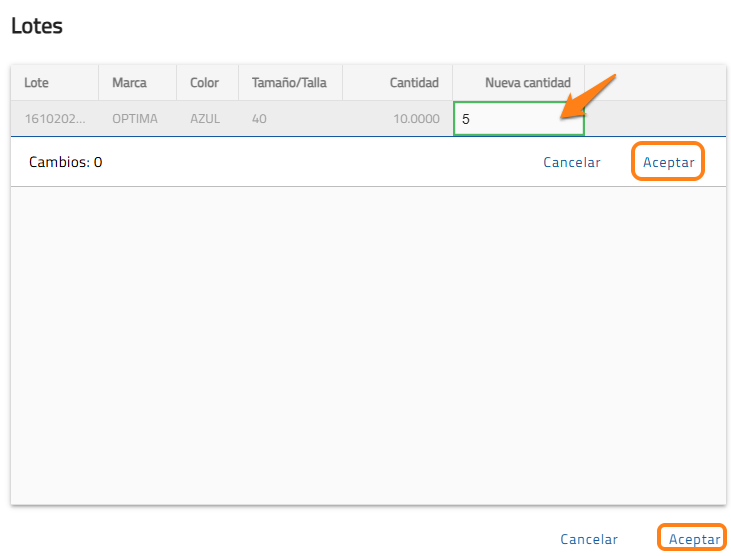731x556 pixels.
Task: Click the blank header after Nueva cantidad
Action: [x=655, y=83]
